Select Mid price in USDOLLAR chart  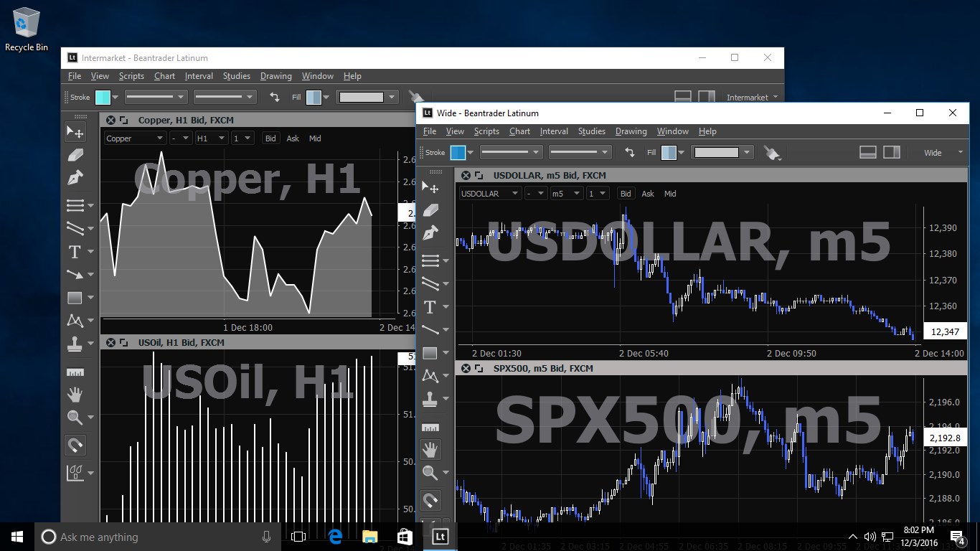coord(670,194)
